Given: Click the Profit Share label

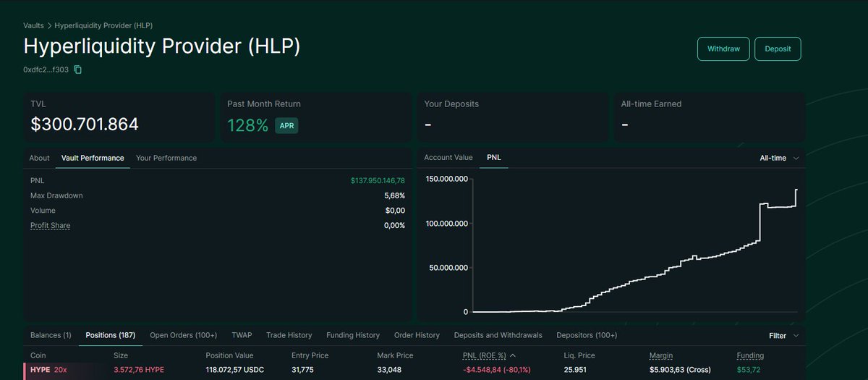Looking at the screenshot, I should pyautogui.click(x=50, y=226).
